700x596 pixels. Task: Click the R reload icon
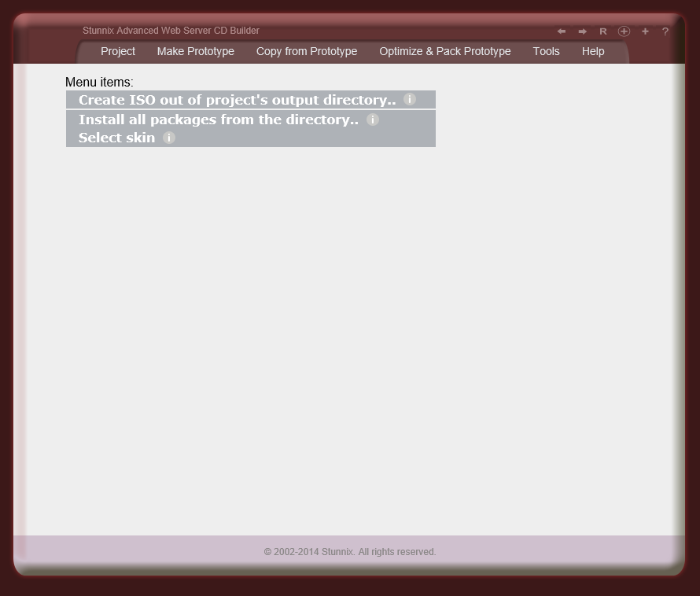tap(603, 31)
